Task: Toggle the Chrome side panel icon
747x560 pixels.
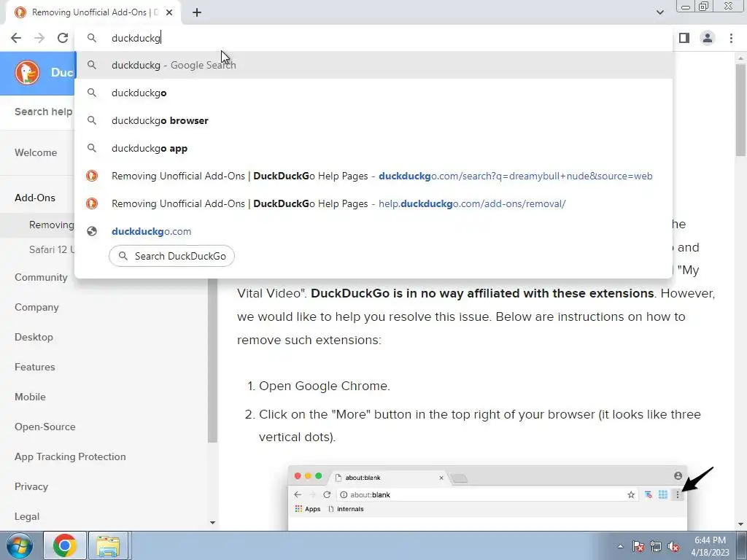Action: [684, 38]
